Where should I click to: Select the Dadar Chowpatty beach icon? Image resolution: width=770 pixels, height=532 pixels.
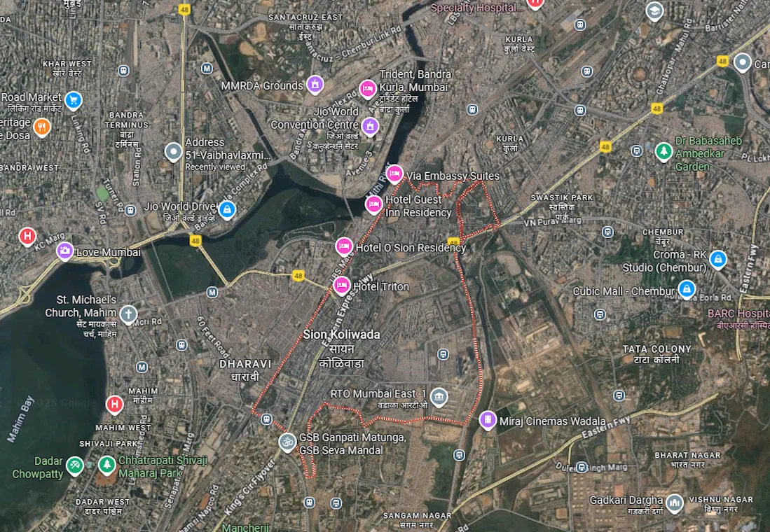click(75, 464)
